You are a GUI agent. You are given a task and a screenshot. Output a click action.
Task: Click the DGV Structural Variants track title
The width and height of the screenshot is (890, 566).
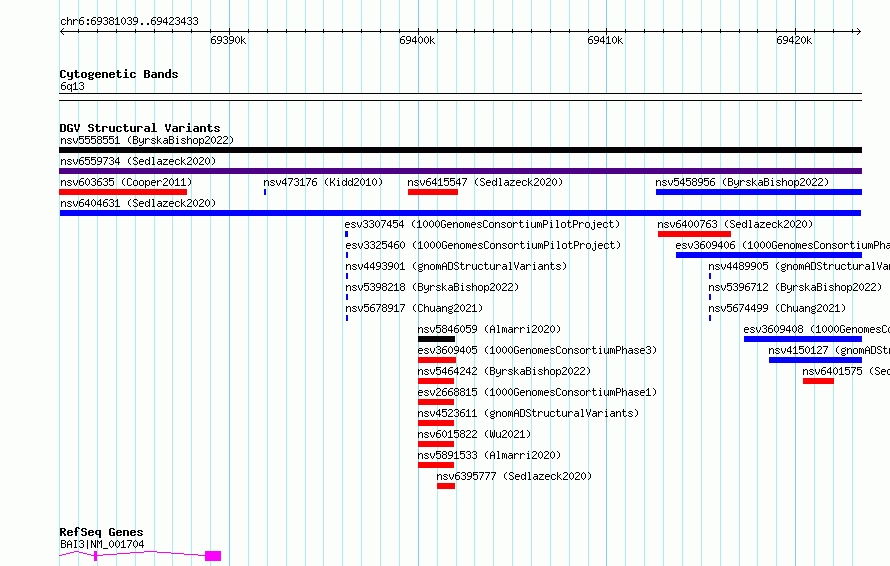140,128
